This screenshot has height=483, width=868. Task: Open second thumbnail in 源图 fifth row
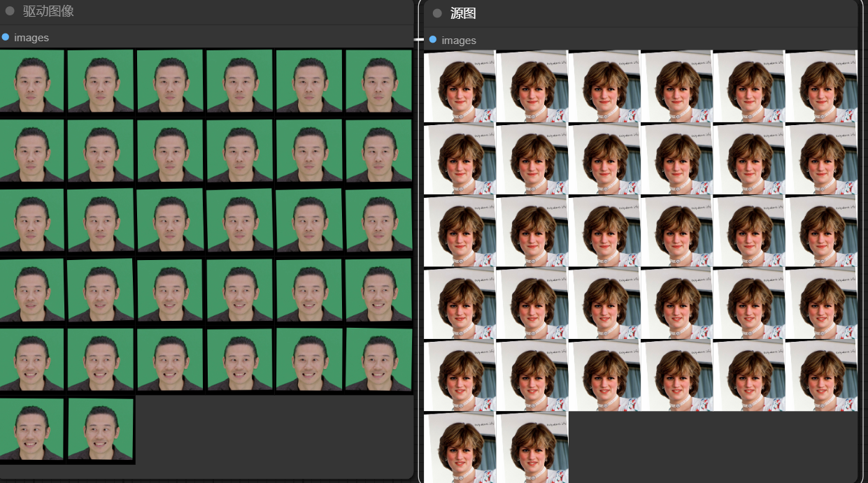532,375
